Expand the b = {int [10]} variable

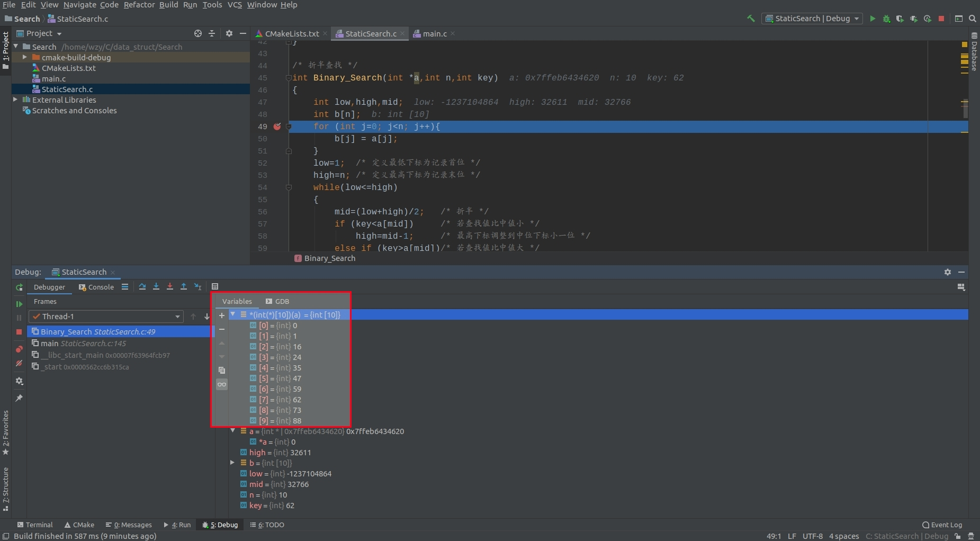point(233,463)
